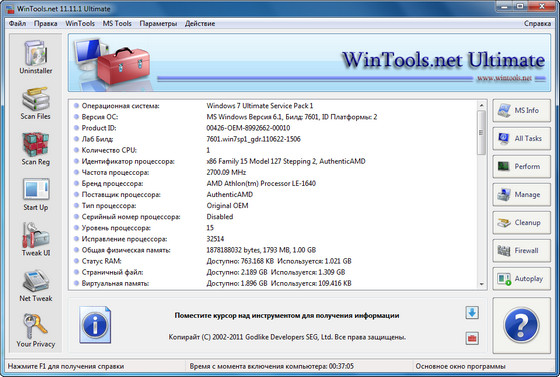560x377 pixels.
Task: Click the info list scroll-up arrow
Action: (x=481, y=105)
